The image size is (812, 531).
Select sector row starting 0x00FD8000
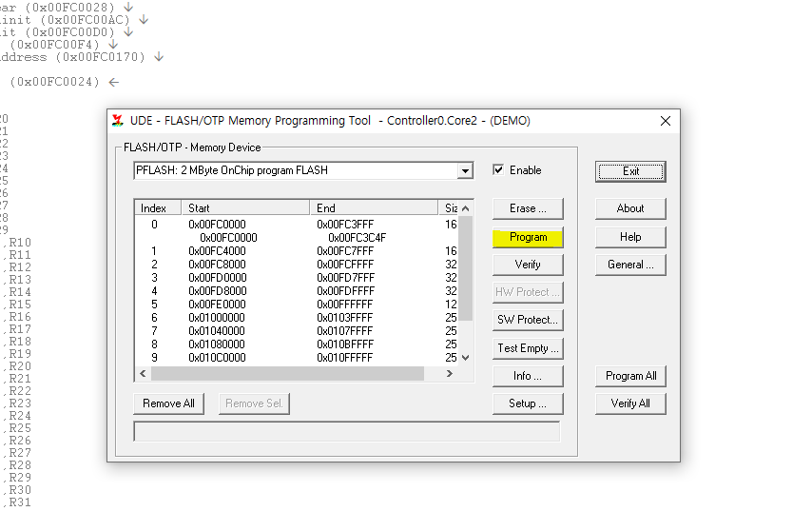point(297,291)
